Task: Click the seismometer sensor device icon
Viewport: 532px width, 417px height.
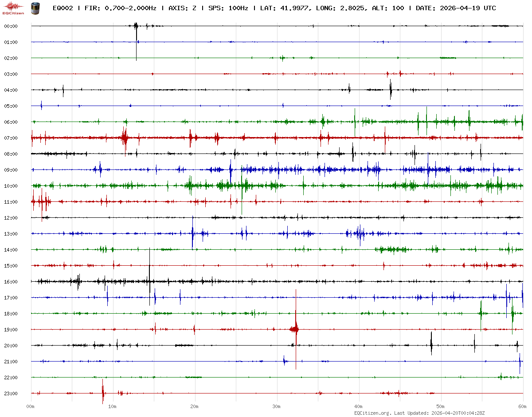Action: pyautogui.click(x=35, y=8)
